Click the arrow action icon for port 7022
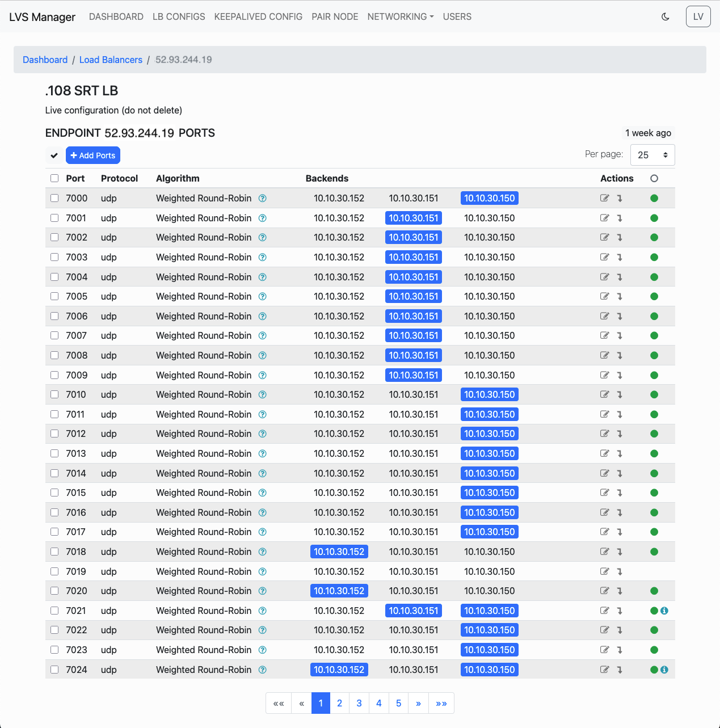 (620, 630)
